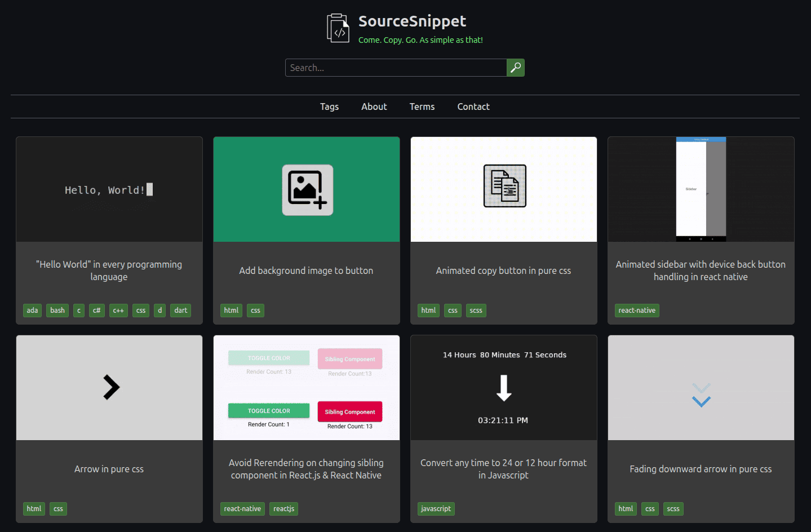
Task: Open the Tags menu item
Action: [329, 107]
